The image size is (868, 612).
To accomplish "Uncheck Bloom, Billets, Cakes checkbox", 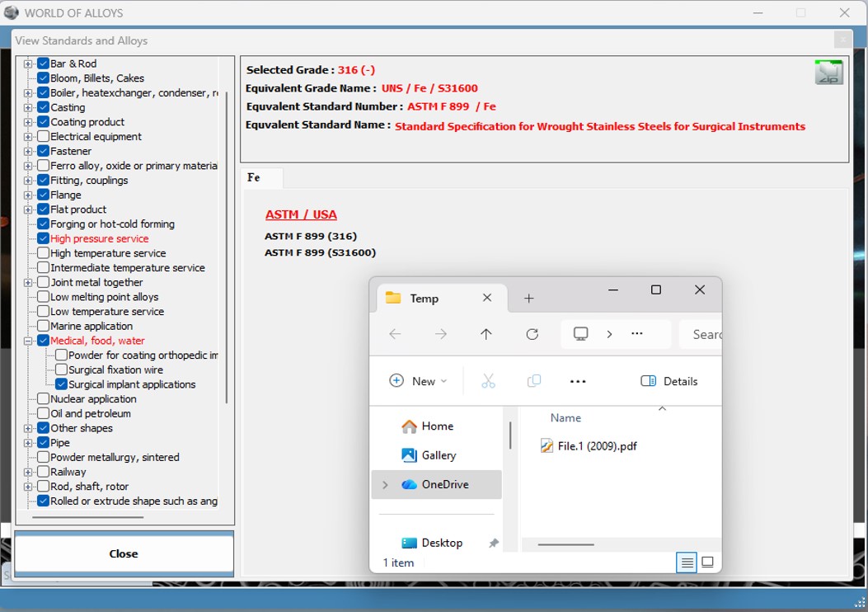I will pyautogui.click(x=43, y=78).
